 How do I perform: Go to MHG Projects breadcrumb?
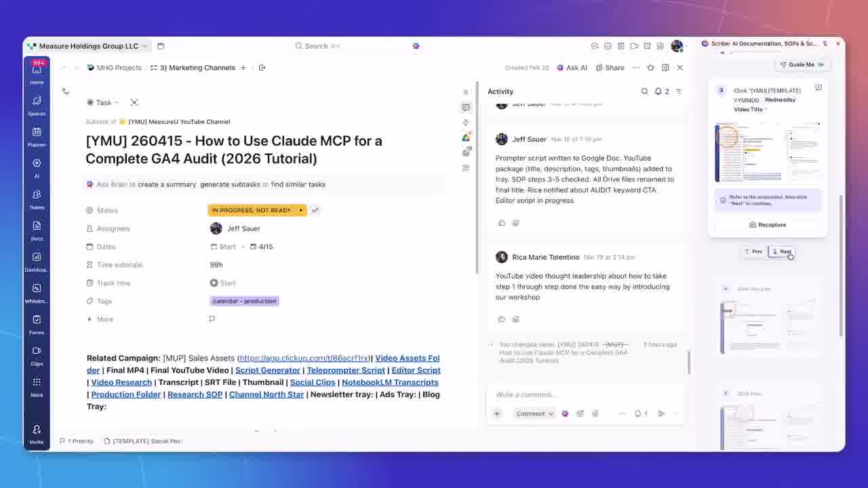[114, 68]
